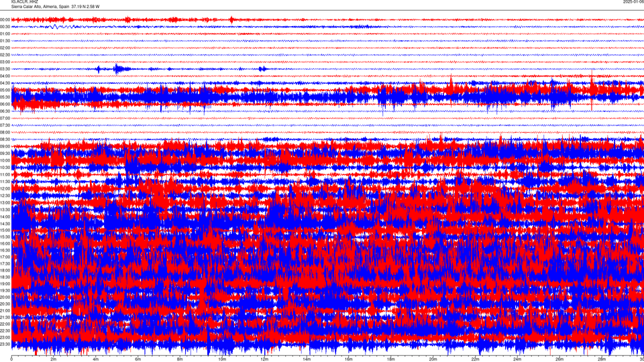Select the 16:00 time row label
Image resolution: width=644 pixels, height=362 pixels.
(x=5, y=244)
